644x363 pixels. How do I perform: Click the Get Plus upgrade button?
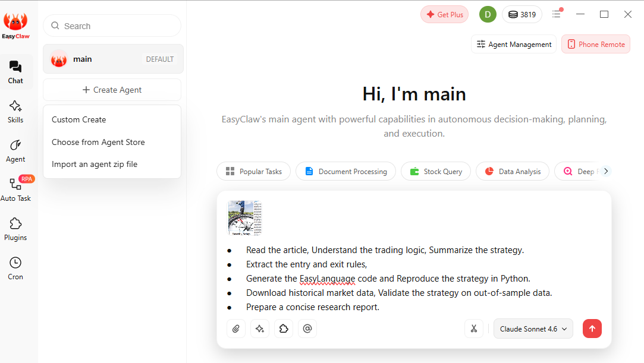pos(444,14)
